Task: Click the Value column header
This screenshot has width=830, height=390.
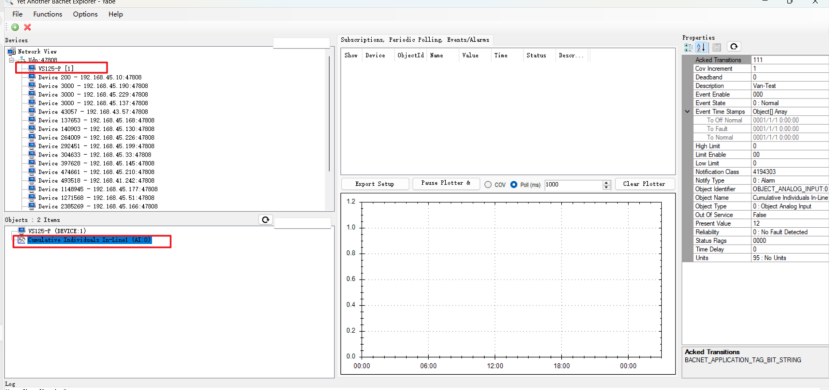Action: [x=474, y=55]
